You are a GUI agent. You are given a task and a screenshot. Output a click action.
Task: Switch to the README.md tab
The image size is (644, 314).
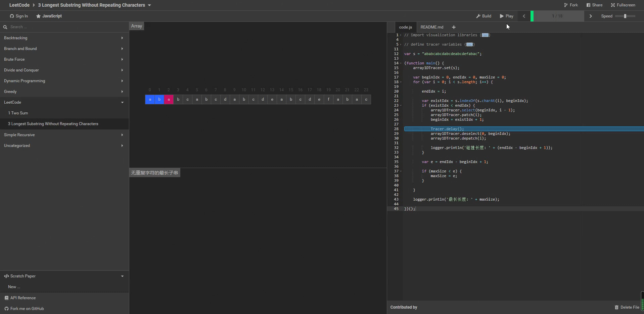coord(432,27)
